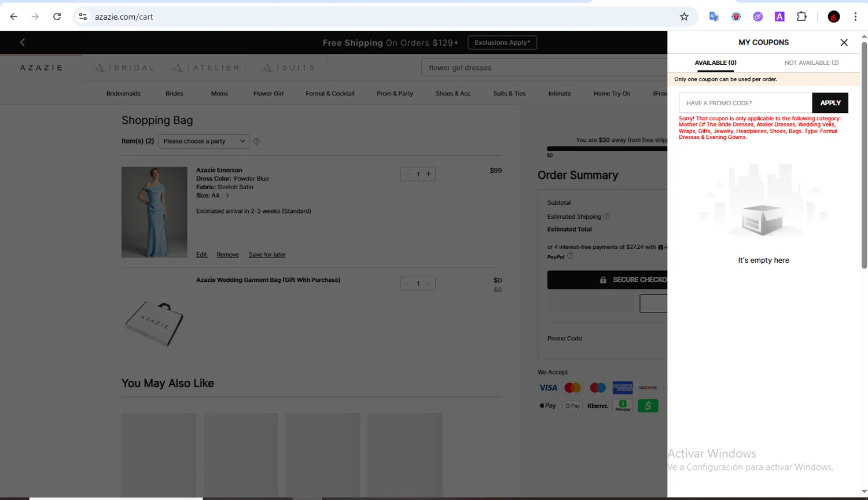
Task: Open the Shoes & Acc menu
Action: (453, 94)
